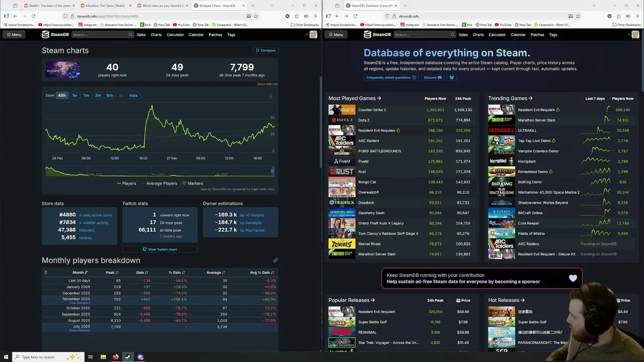Open Counter-Strike 2 in Most Played Games

[372, 110]
